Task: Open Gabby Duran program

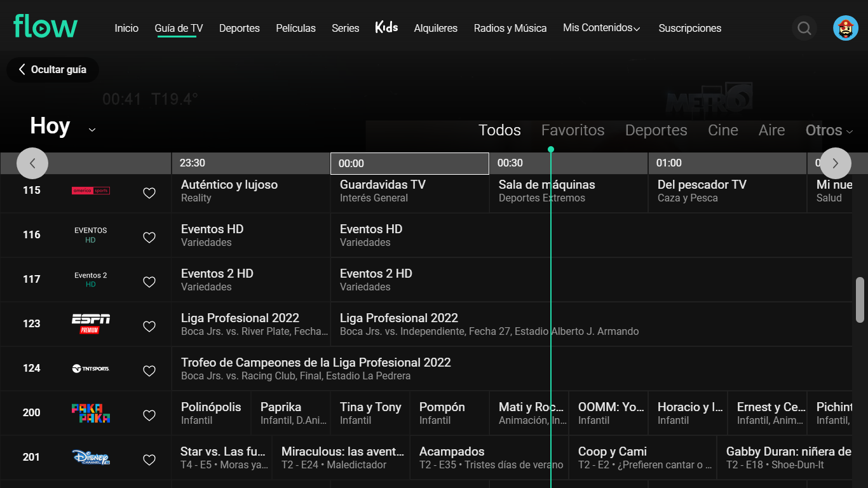Action: coord(785,457)
